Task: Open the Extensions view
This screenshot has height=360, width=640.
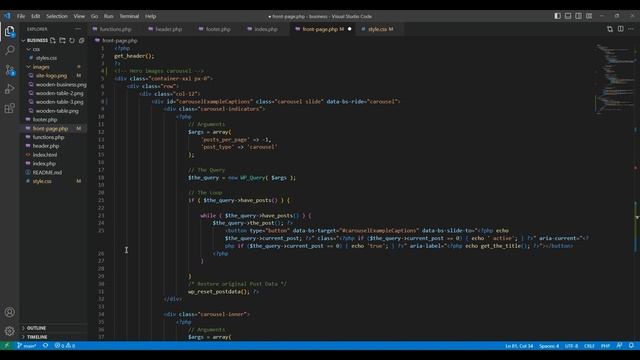Action: coord(9,108)
